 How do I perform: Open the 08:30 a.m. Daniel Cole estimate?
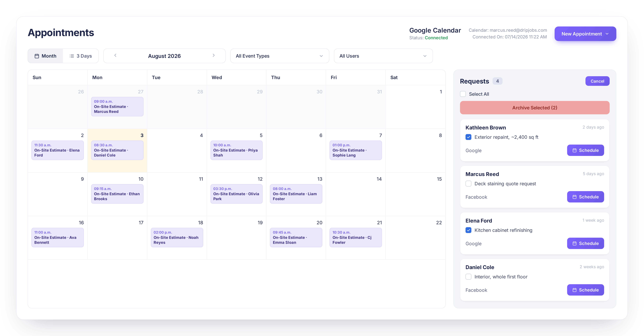point(117,150)
